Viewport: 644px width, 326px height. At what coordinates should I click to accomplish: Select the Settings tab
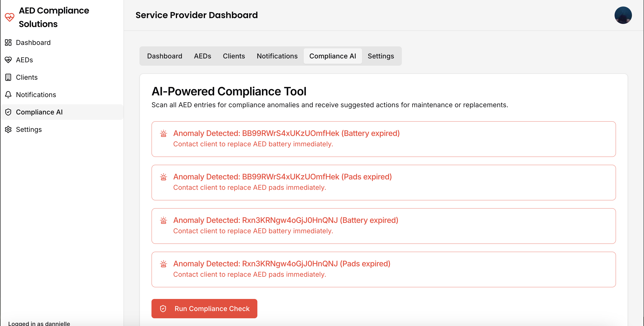(x=381, y=56)
